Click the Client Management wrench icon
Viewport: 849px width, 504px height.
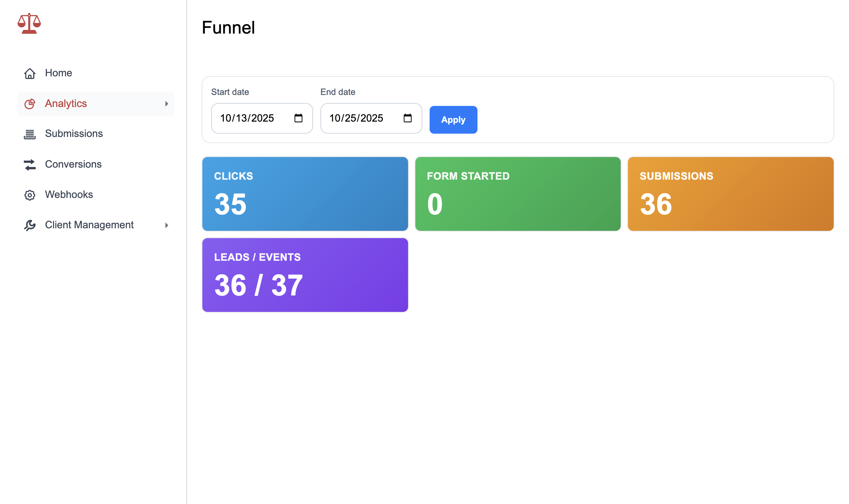click(30, 225)
